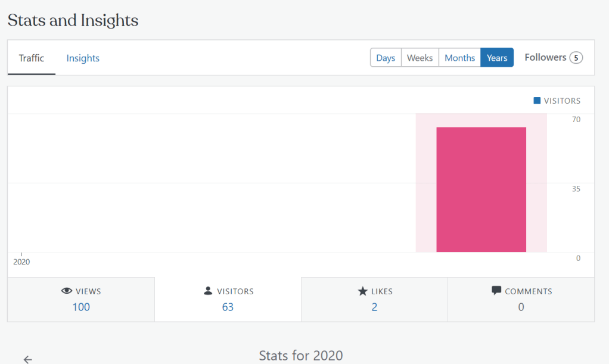Viewport: 609px width, 364px height.
Task: Show the Likes stat with count 2
Action: coord(374,300)
